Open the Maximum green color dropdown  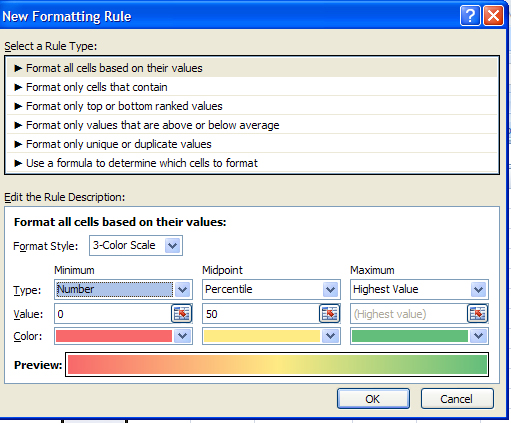point(478,336)
